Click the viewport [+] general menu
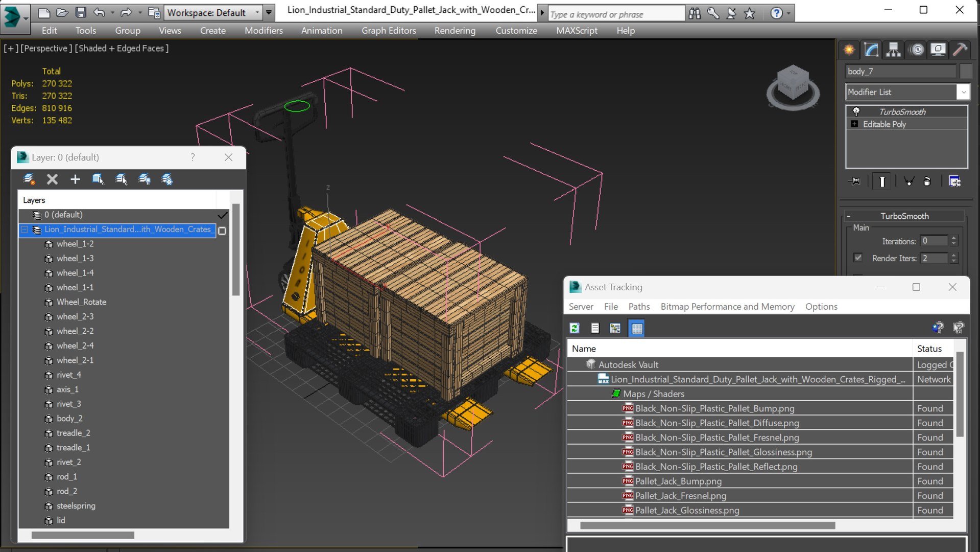The width and height of the screenshot is (980, 552). click(x=11, y=49)
